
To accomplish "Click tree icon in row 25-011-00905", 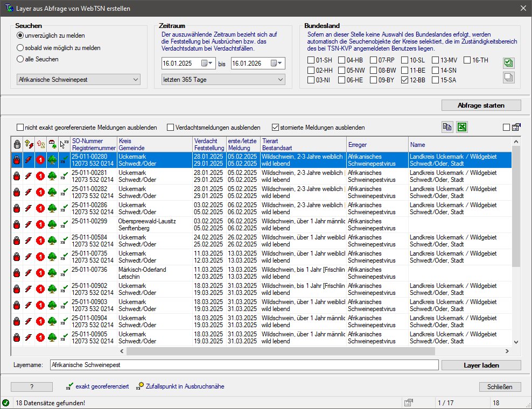I will pyautogui.click(x=52, y=337).
